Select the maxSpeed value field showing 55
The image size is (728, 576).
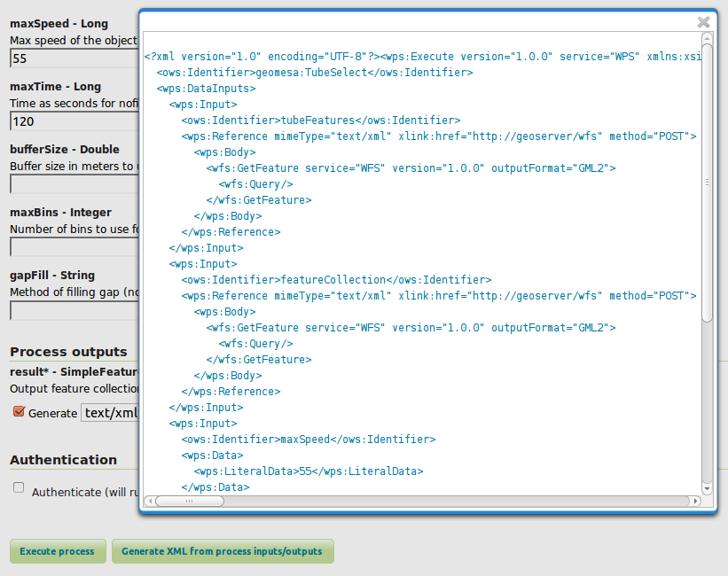[71, 58]
